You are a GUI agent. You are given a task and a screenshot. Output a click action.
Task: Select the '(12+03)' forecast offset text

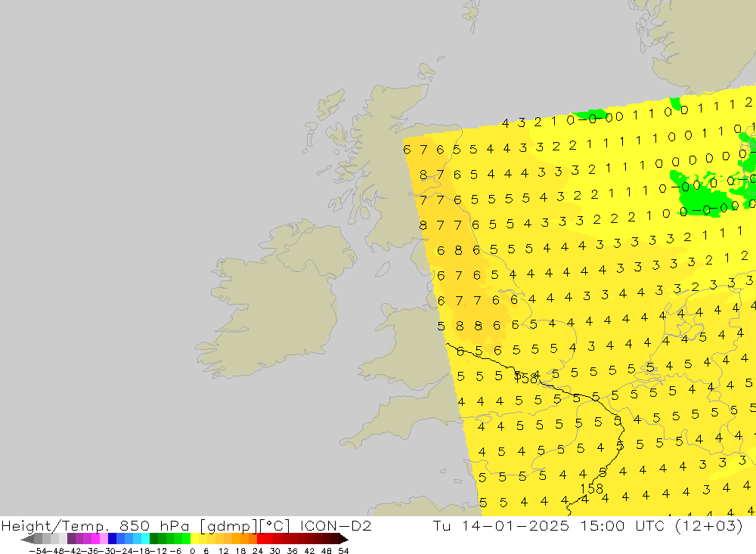click(709, 525)
